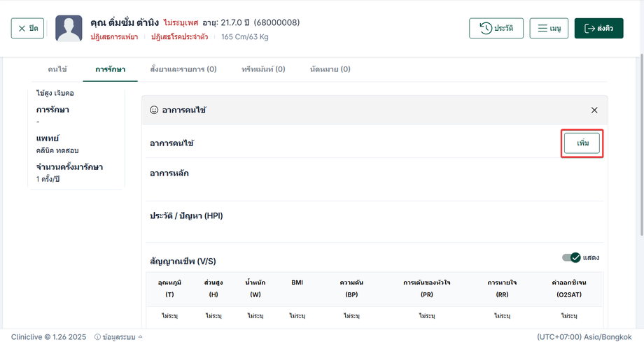Toggle the แสดง vital signs switch
Image resolution: width=644 pixels, height=342 pixels.
(x=571, y=257)
